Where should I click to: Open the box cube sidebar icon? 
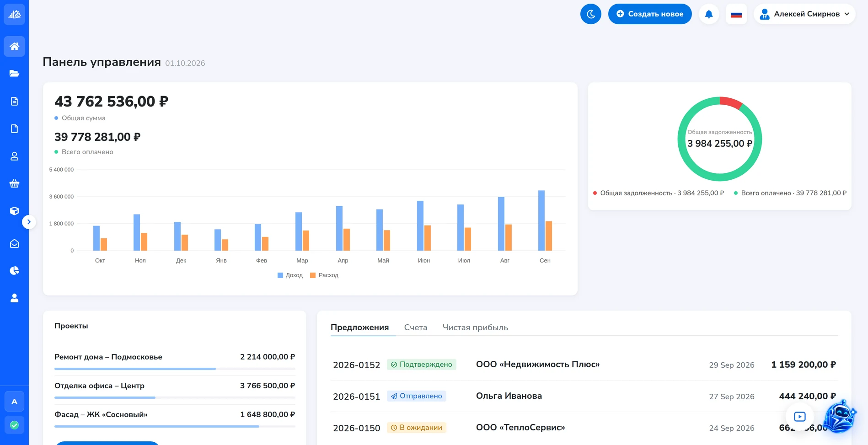(x=14, y=211)
